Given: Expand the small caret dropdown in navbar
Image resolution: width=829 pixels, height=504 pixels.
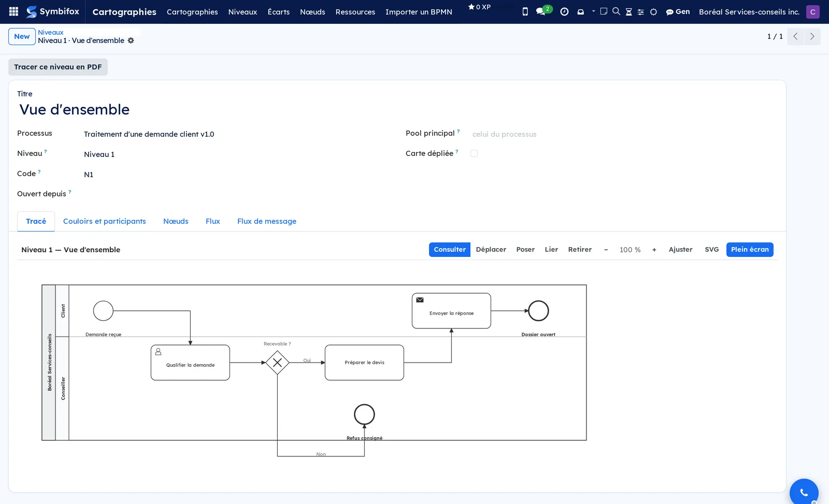Looking at the screenshot, I should coord(593,11).
